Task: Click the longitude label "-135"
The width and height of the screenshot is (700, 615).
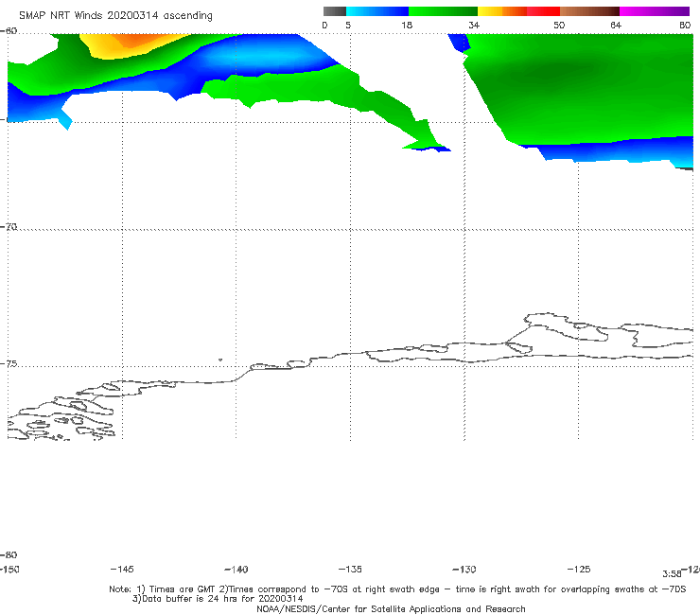Action: pyautogui.click(x=350, y=569)
